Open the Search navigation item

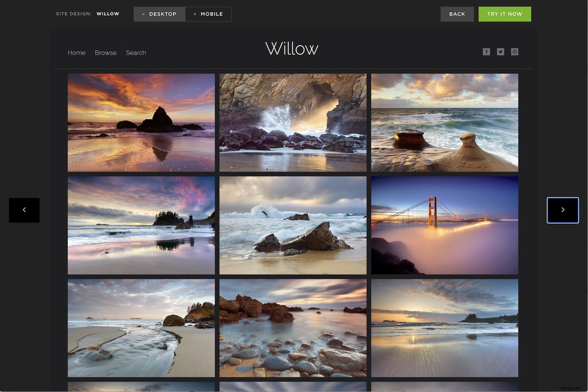[x=136, y=53]
